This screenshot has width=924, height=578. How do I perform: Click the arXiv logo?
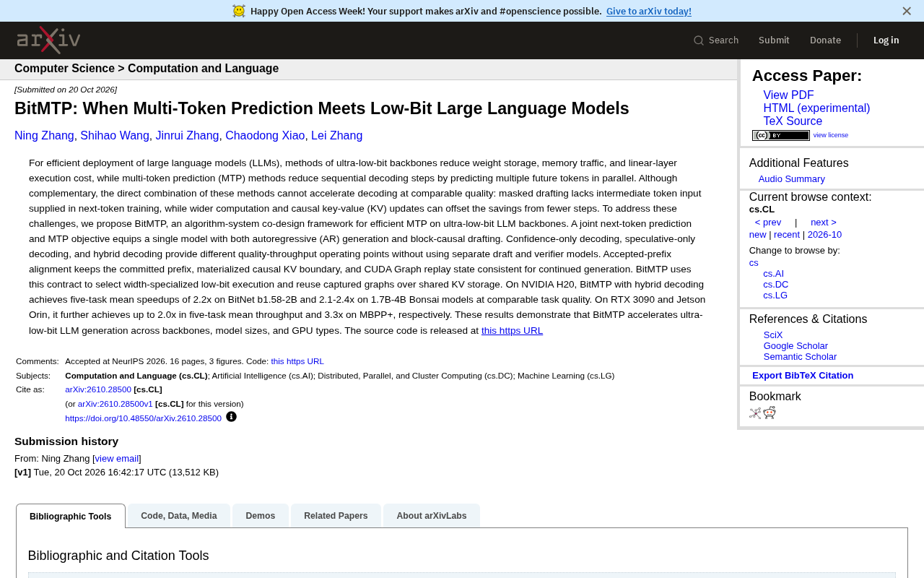click(48, 40)
